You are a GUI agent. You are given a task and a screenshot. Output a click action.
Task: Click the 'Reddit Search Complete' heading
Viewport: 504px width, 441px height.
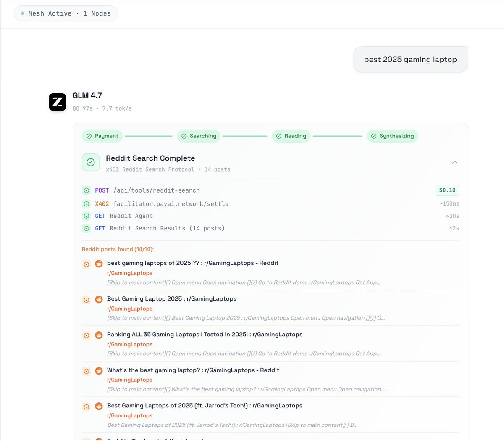point(150,158)
